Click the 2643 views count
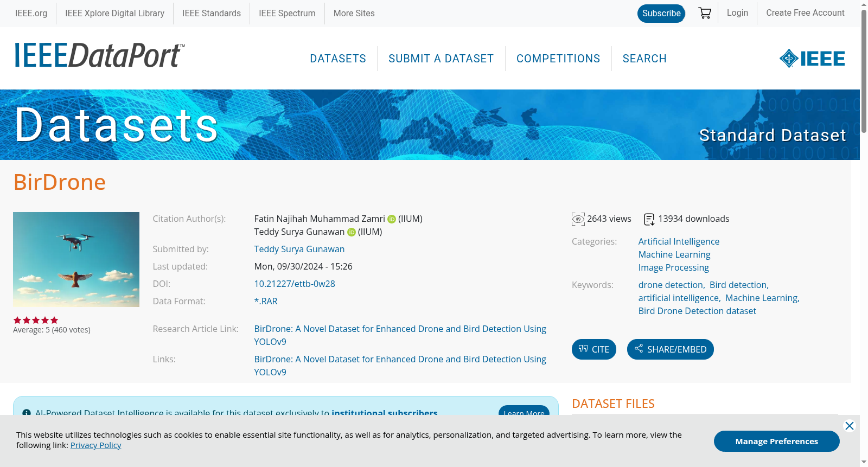This screenshot has width=868, height=467. pyautogui.click(x=609, y=219)
